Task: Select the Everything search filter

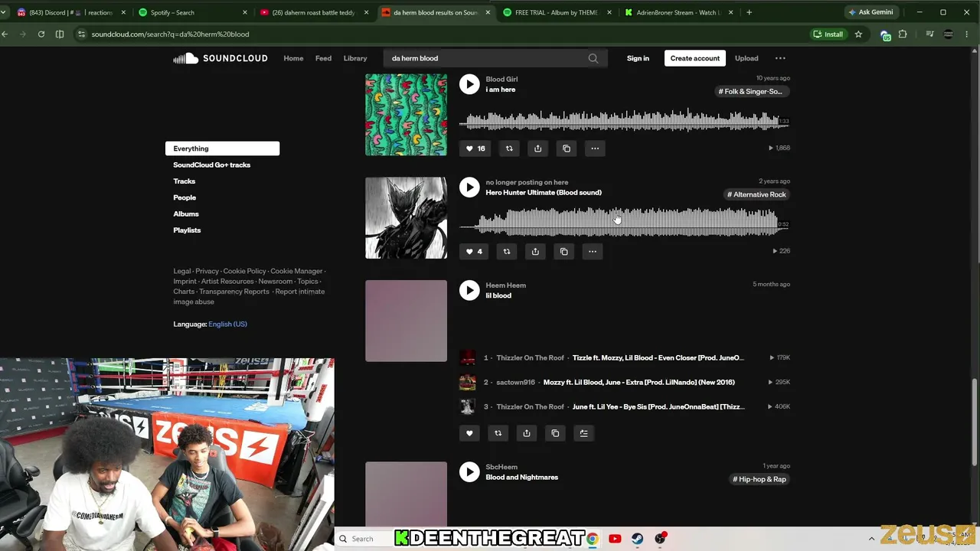Action: (x=222, y=148)
